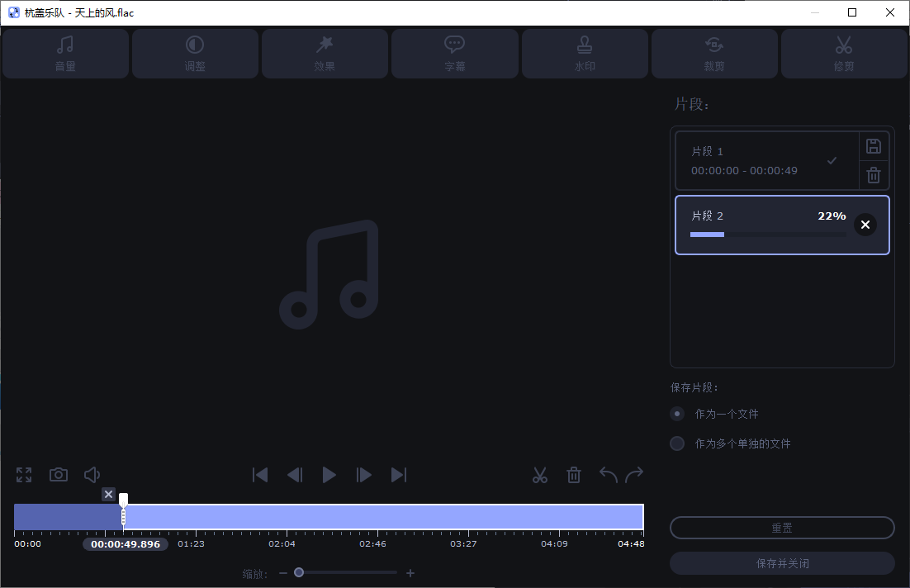
Task: Split the track with the scissors icon
Action: (x=540, y=474)
